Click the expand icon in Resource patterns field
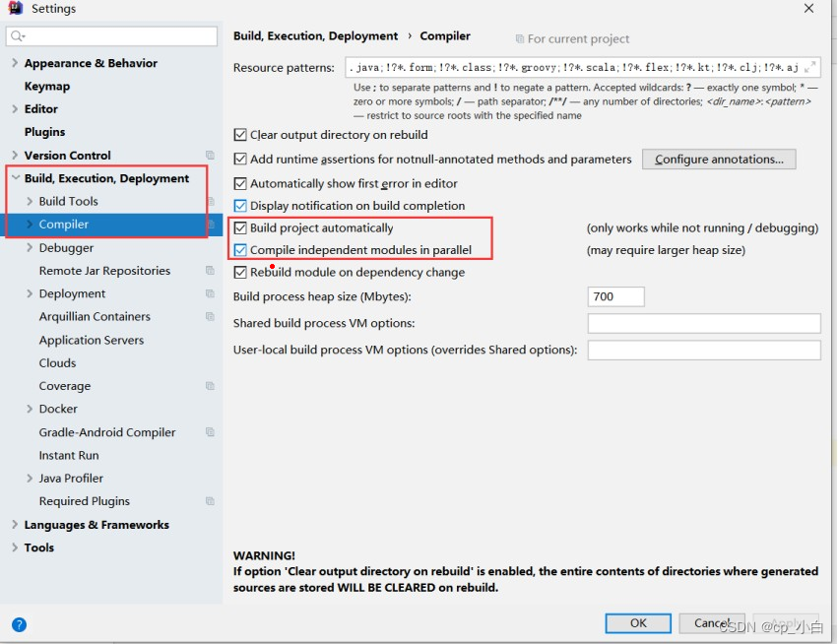 pyautogui.click(x=809, y=67)
